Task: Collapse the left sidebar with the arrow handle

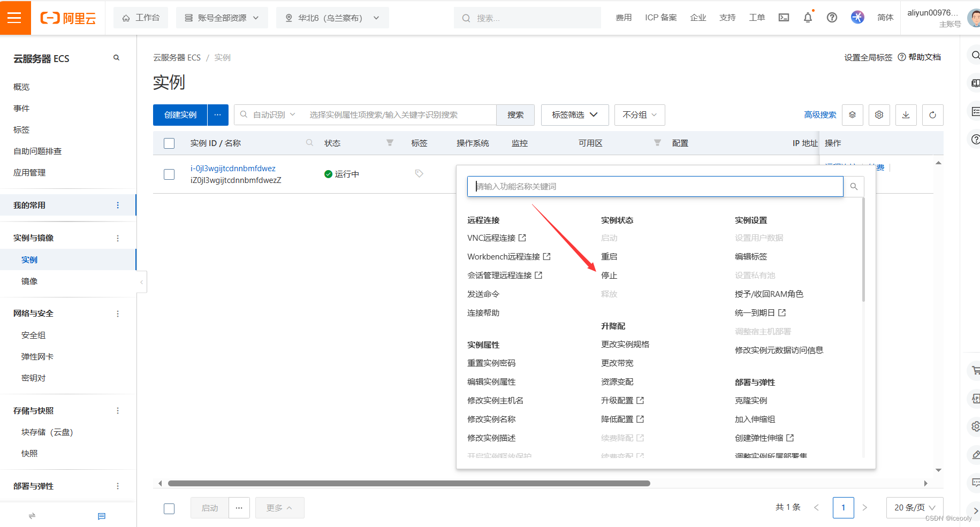Action: point(142,282)
